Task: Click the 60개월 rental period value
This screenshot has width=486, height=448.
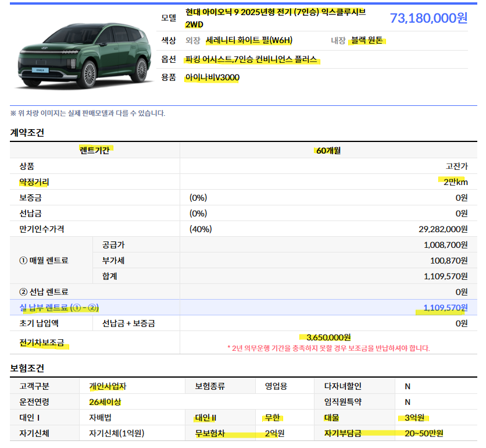Action: [328, 151]
